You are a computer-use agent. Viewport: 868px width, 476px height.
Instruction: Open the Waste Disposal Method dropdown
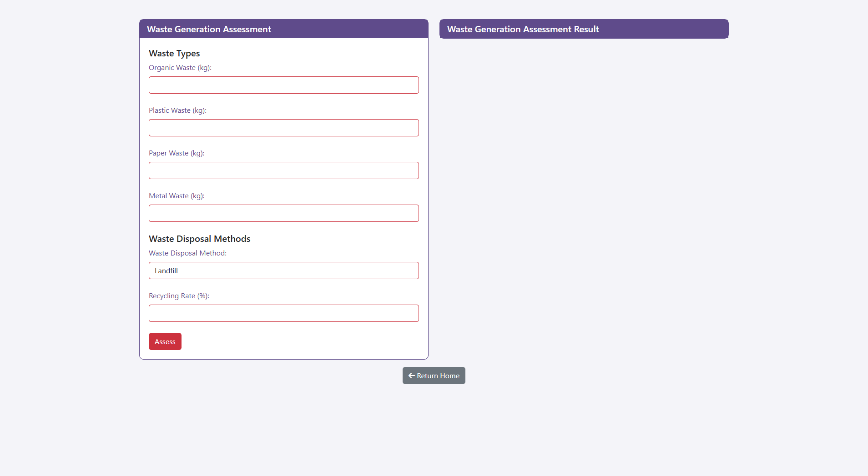[x=283, y=271]
